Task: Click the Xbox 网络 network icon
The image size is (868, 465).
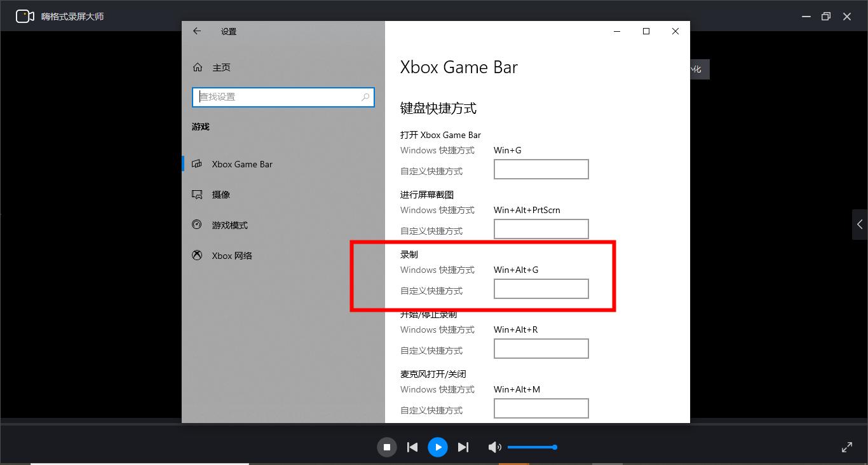Action: pos(198,255)
